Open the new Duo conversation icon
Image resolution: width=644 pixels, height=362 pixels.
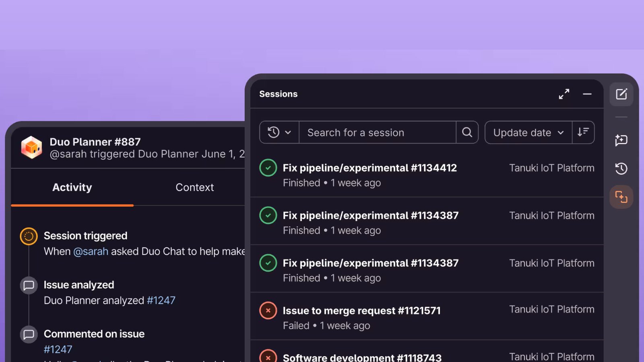click(x=621, y=140)
